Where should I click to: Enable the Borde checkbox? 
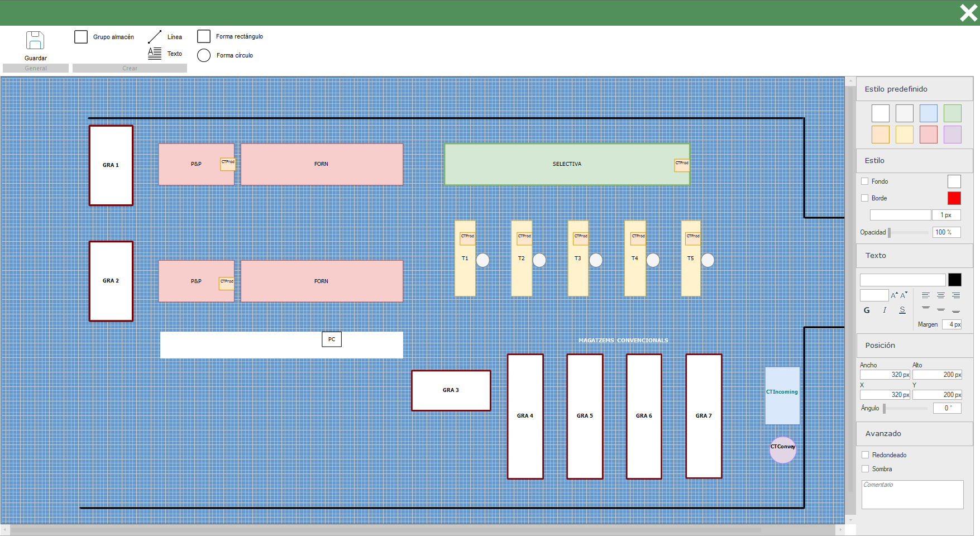(865, 198)
